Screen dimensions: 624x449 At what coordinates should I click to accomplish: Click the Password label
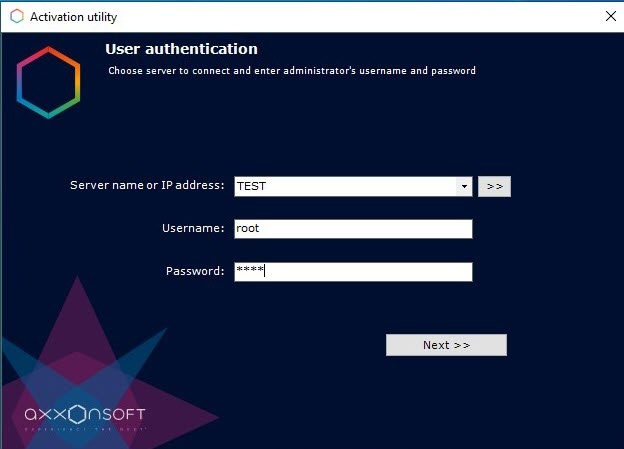coord(195,272)
